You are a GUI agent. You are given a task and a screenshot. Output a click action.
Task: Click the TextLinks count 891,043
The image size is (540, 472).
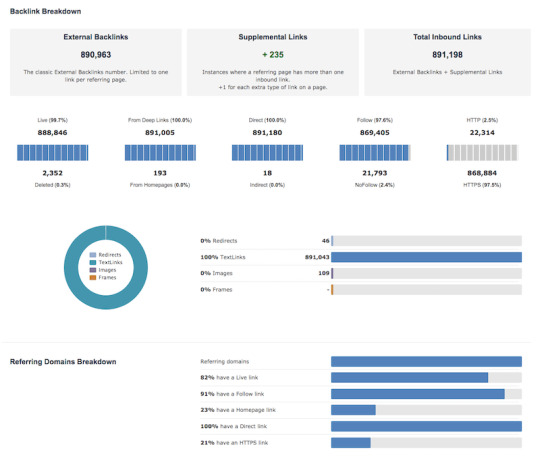[x=317, y=257]
